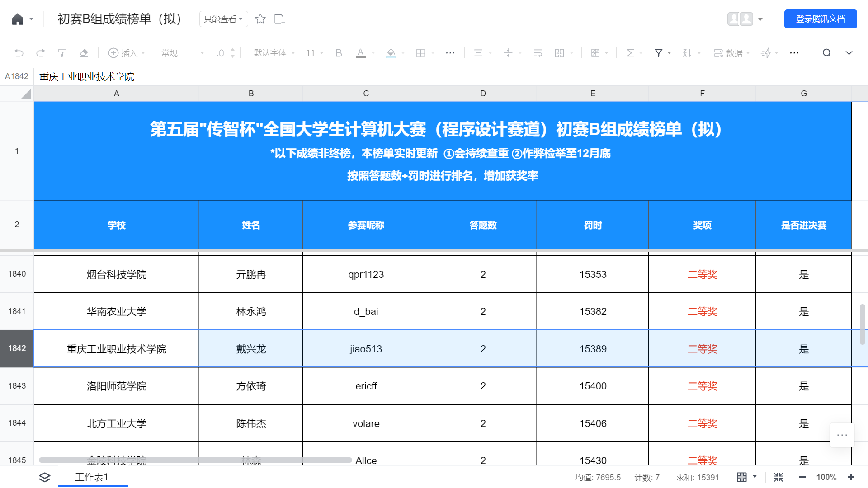This screenshot has height=488, width=868.
Task: Click the Sum sigma icon
Action: [630, 53]
